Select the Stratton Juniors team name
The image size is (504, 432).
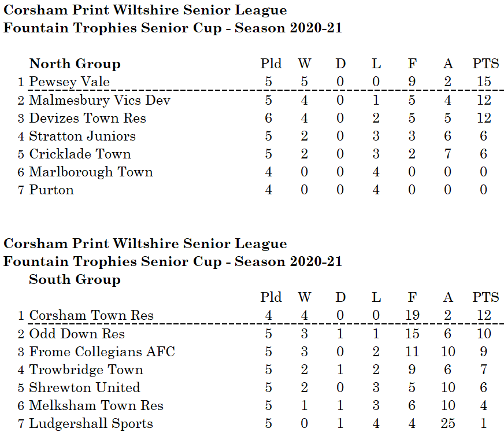tap(82, 136)
